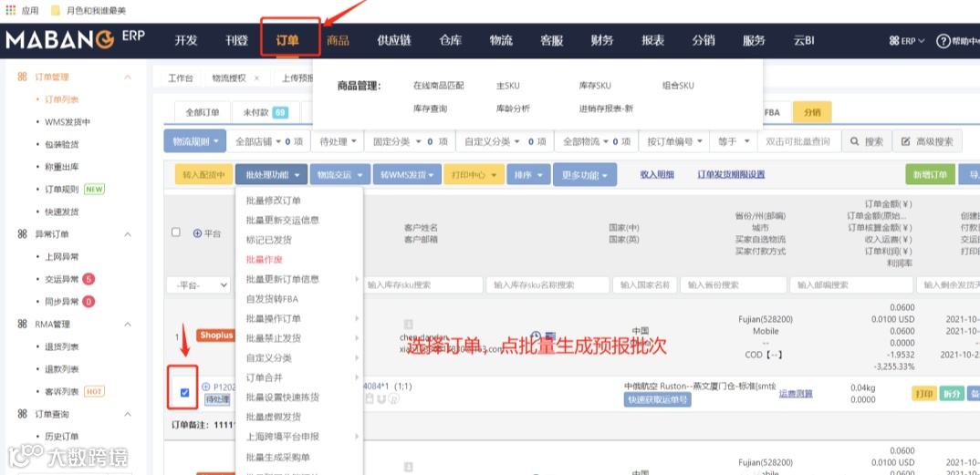Click the red 0 badge on 同步异常
The width and height of the screenshot is (980, 475).
point(89,302)
